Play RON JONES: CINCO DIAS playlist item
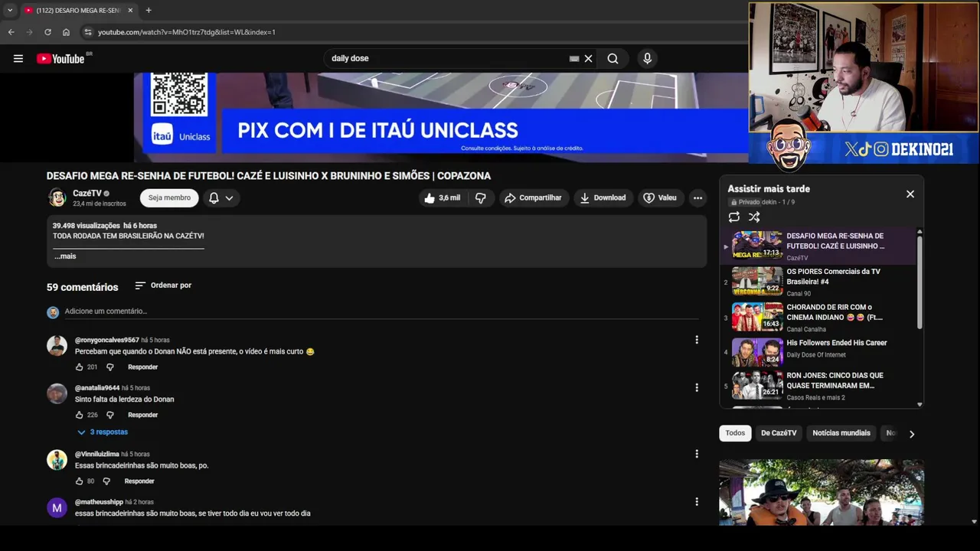 point(818,386)
